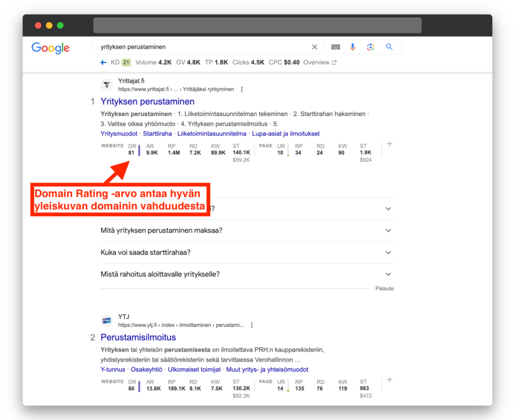Open the Liiketoimintasuunnitelma sitelink

coord(212,134)
